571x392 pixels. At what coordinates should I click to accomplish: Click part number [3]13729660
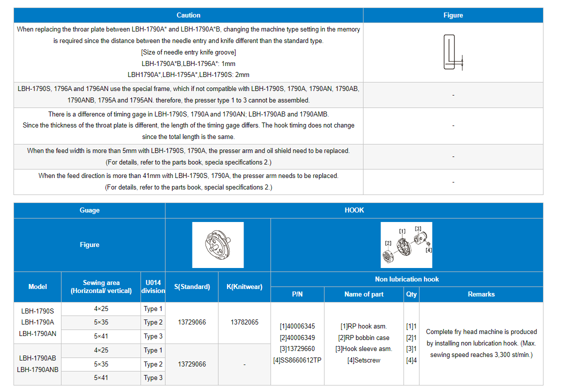[x=297, y=349]
